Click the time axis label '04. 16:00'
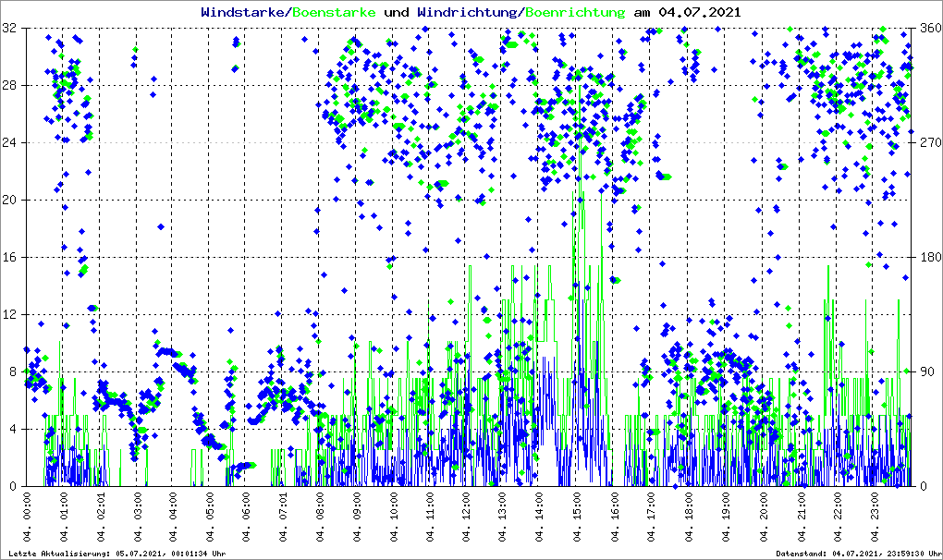Screen dimensions: 943x560 coord(614,517)
